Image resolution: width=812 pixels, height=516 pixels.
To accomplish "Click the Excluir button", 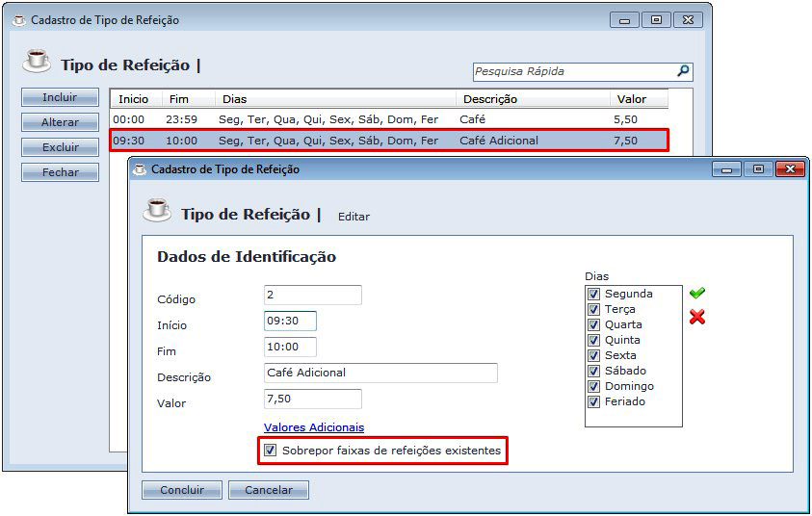I will pyautogui.click(x=60, y=147).
